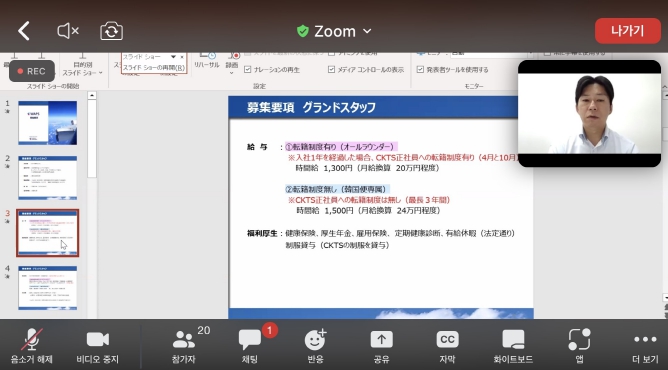Open reactions via 반응
Image resolution: width=668 pixels, height=370 pixels.
(x=315, y=346)
